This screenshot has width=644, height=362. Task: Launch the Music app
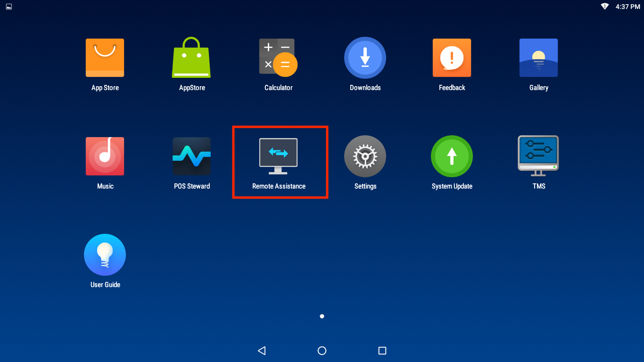(x=105, y=156)
